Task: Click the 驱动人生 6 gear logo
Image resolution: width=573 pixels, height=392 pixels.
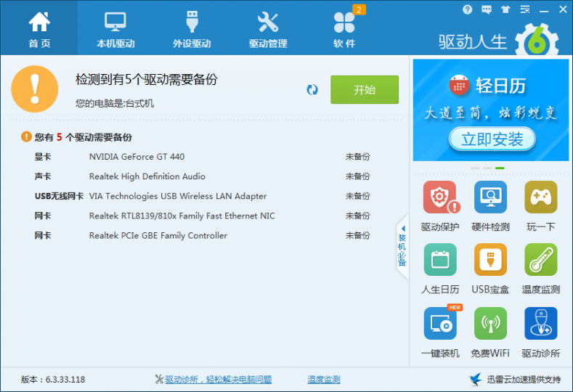Action: point(537,41)
